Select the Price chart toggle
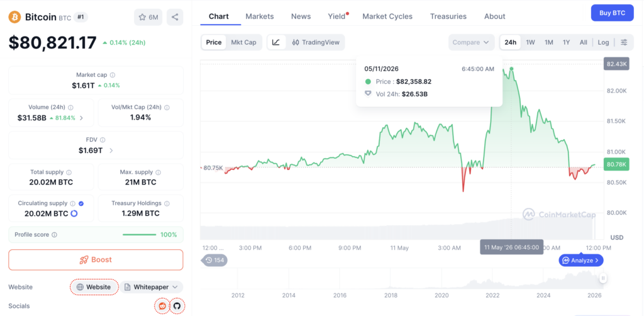Image resolution: width=644 pixels, height=316 pixels. point(214,42)
